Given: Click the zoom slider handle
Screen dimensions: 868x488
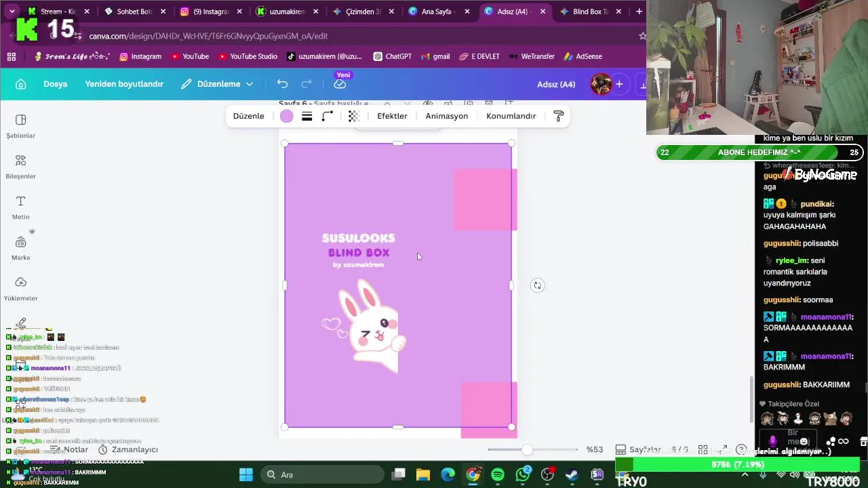Looking at the screenshot, I should click(x=527, y=449).
